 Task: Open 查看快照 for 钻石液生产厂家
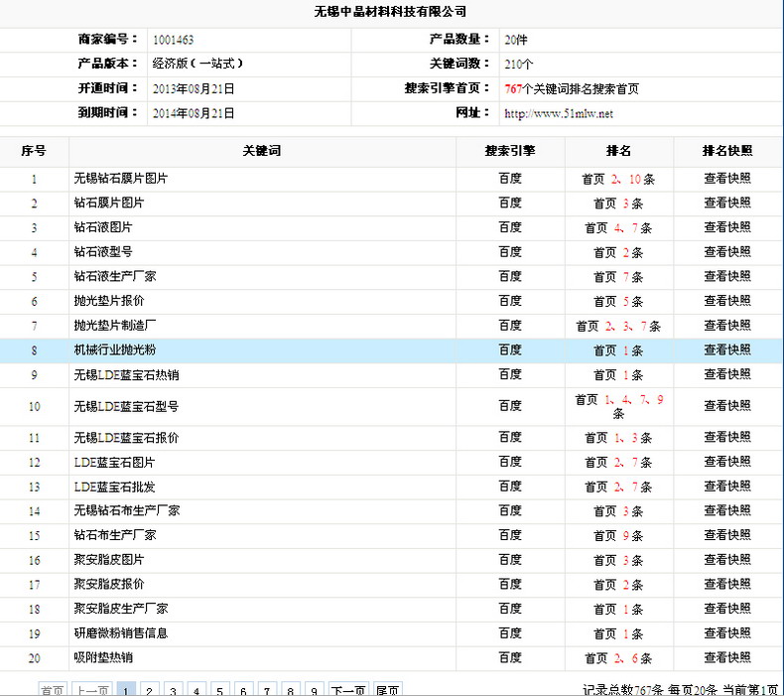727,277
